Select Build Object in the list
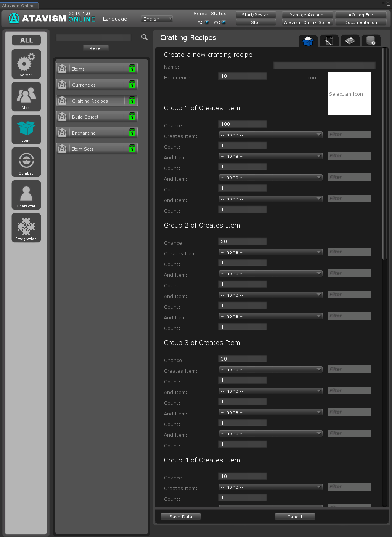Screen dimensions: 392x537 (97, 117)
